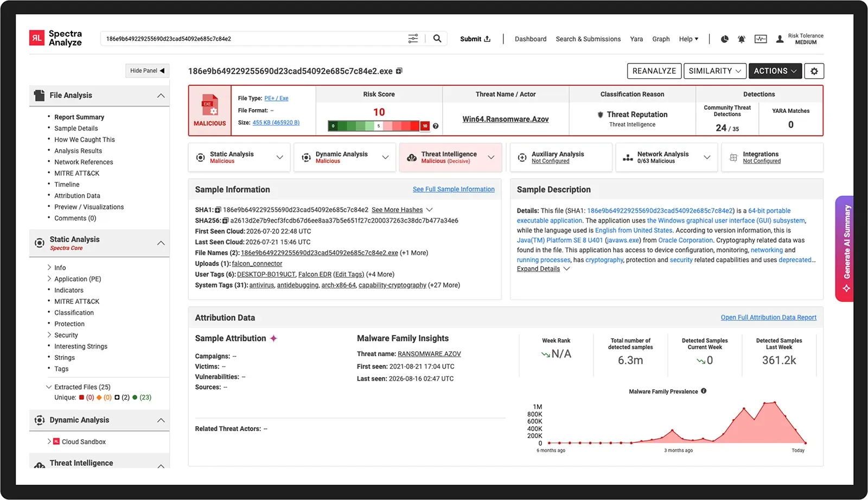The image size is (868, 500).
Task: Open MITRE ATT&CK under File Analysis
Action: 76,173
